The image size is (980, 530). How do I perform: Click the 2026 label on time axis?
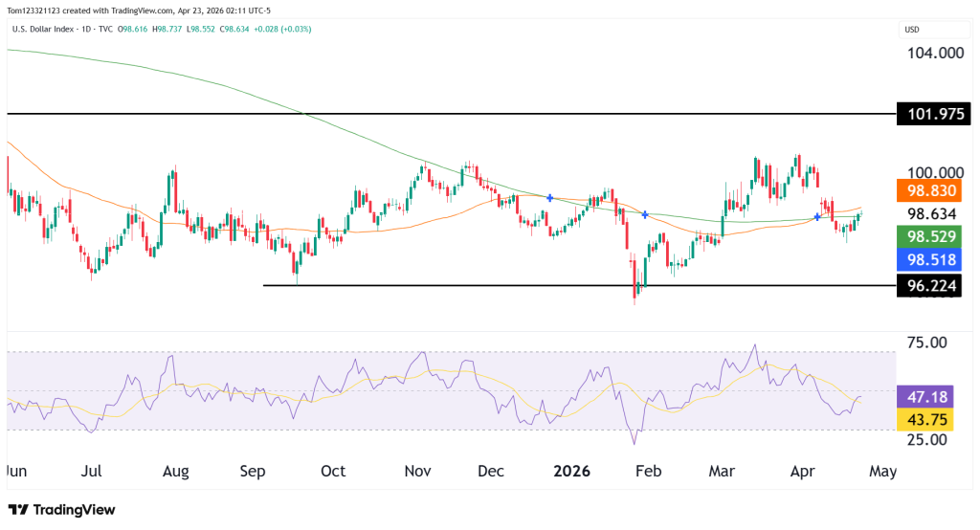point(570,472)
